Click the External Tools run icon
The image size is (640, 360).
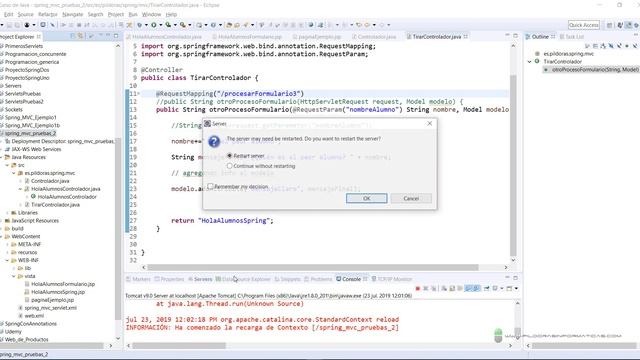(x=182, y=25)
